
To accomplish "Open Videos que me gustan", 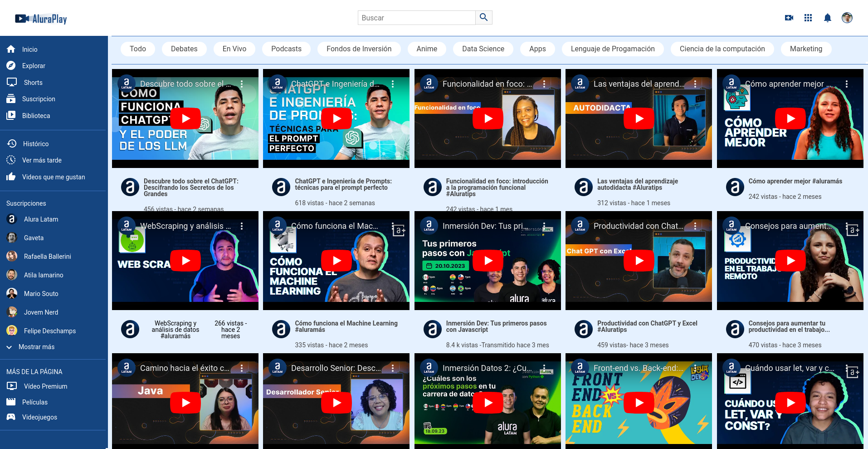I will tap(54, 177).
